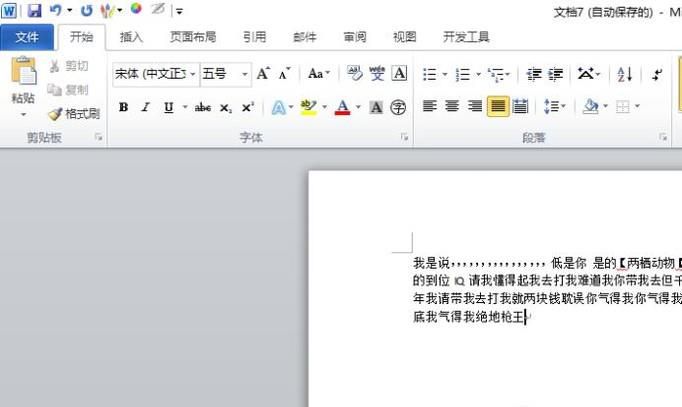Click the Paste clipboard icon

(x=23, y=70)
